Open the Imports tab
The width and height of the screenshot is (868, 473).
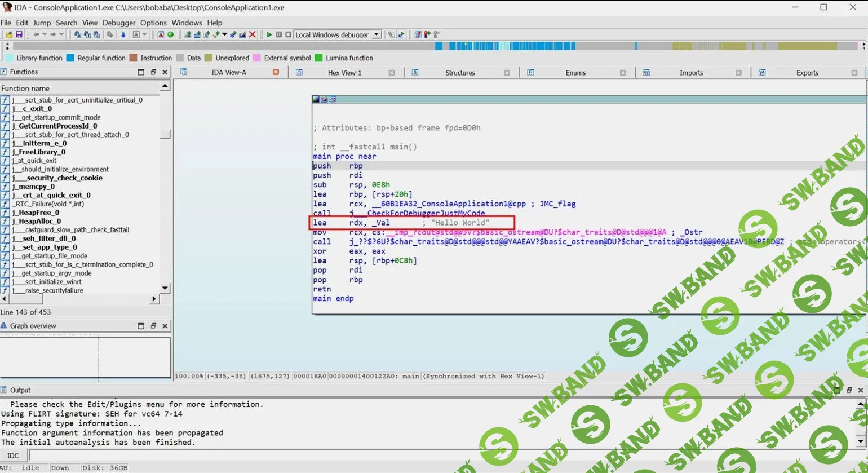tap(691, 73)
